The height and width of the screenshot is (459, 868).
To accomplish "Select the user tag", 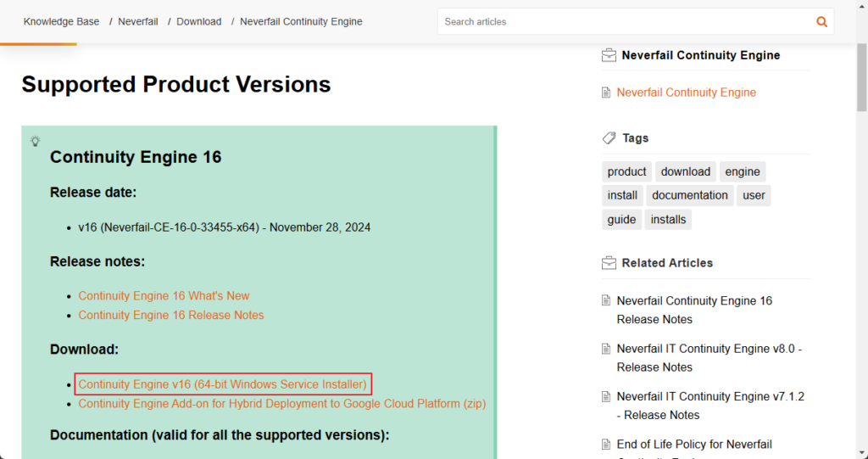I will point(754,195).
